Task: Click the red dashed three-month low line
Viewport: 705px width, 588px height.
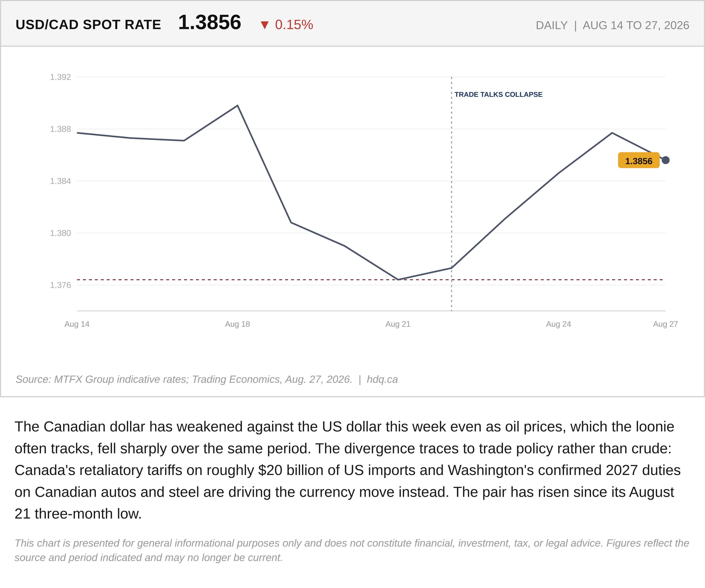Action: 370,279
